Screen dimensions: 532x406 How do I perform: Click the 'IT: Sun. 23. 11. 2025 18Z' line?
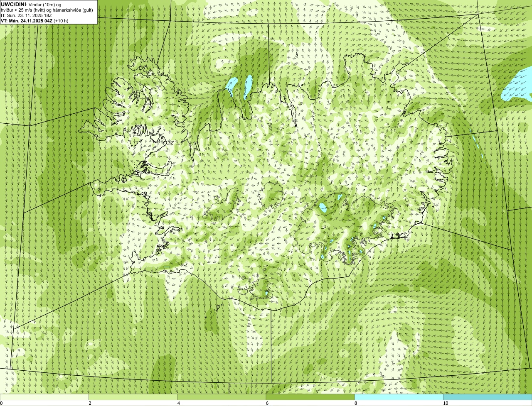point(26,15)
